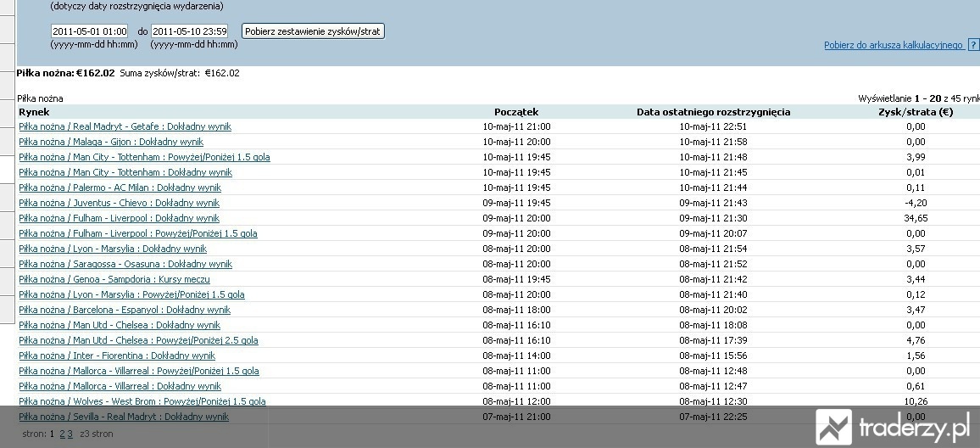Click Pobierz zestawienie zysków/strat button
Screen dimensions: 980x448
point(313,31)
